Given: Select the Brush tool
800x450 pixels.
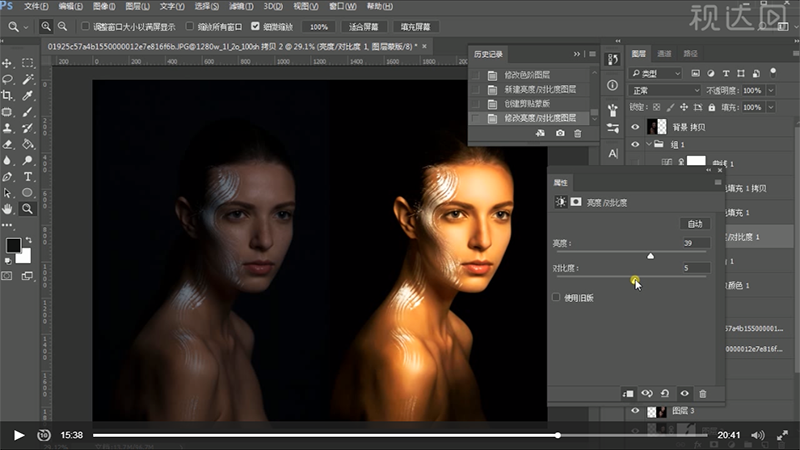Looking at the screenshot, I should (x=28, y=112).
